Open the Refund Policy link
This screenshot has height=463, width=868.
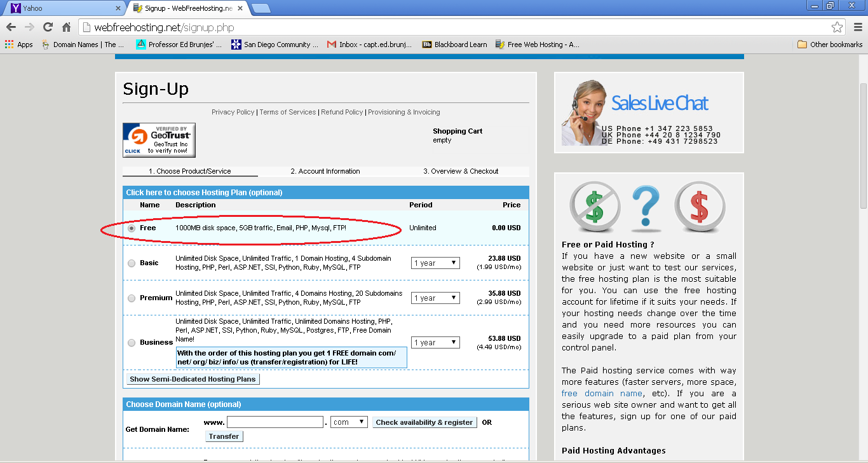click(342, 112)
